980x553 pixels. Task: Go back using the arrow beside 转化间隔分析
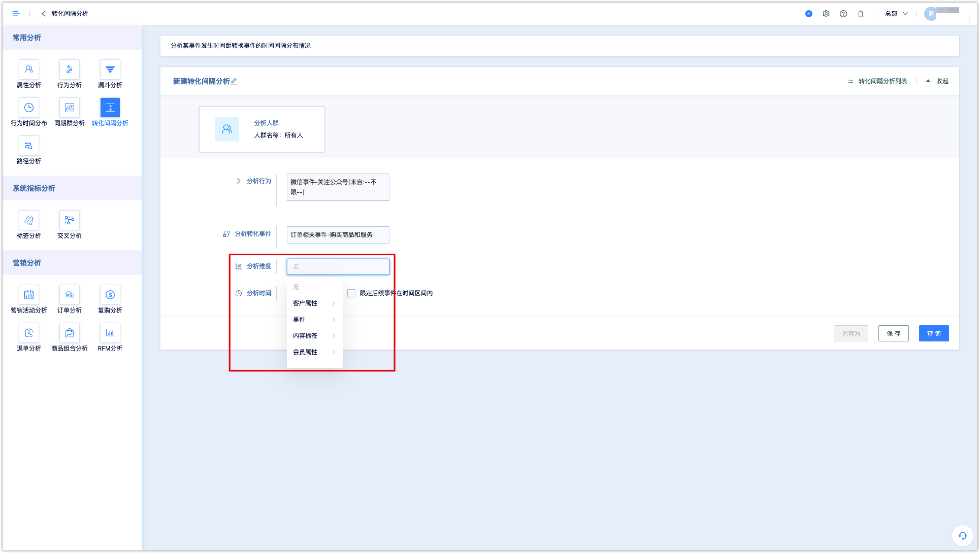pos(43,14)
